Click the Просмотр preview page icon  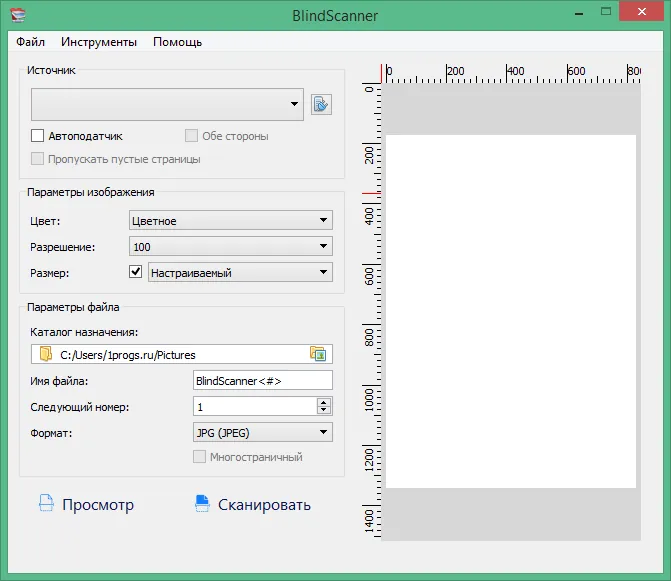coord(46,503)
